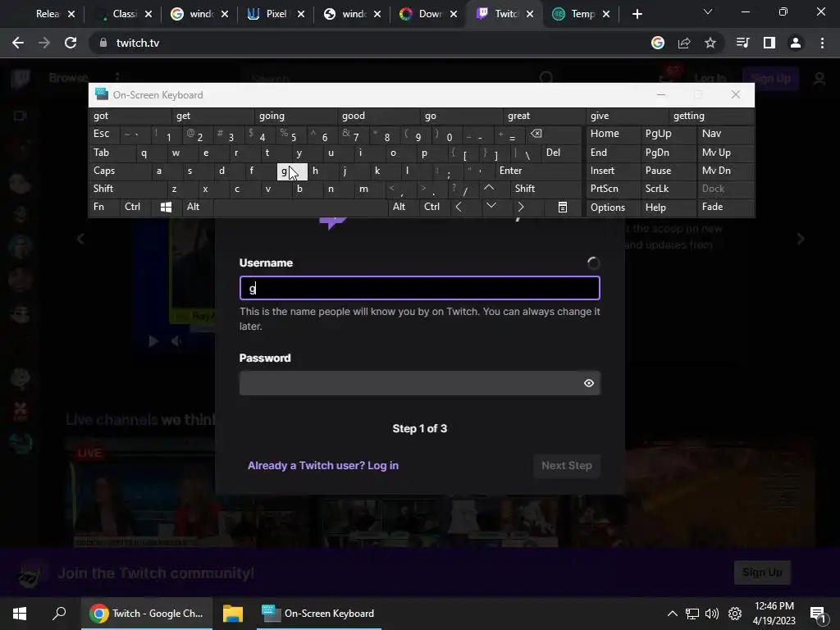This screenshot has width=840, height=630.
Task: Switch to the Relea browser tab
Action: [47, 14]
